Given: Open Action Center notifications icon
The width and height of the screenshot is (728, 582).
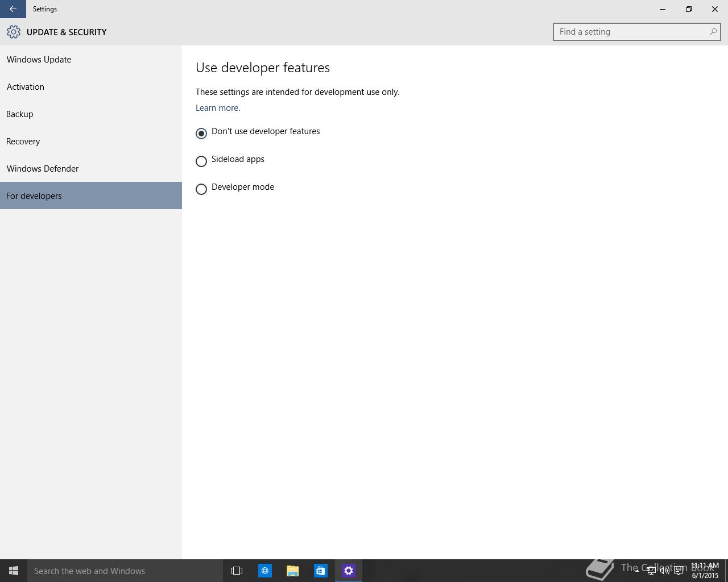Looking at the screenshot, I should pyautogui.click(x=679, y=571).
